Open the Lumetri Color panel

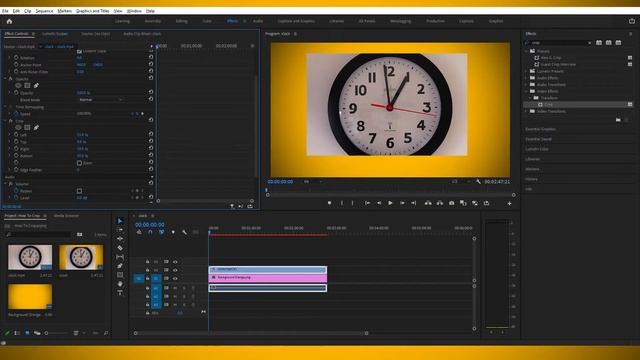click(537, 149)
